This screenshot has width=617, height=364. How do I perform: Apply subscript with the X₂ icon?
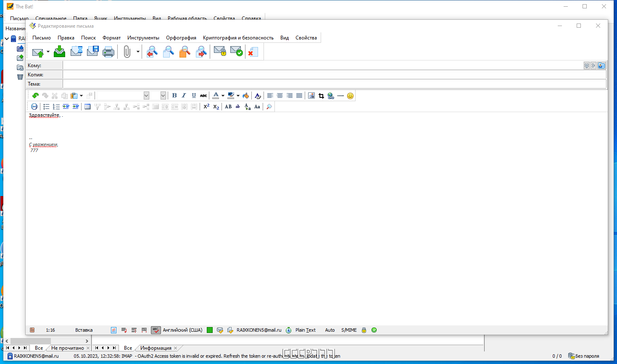click(x=216, y=107)
